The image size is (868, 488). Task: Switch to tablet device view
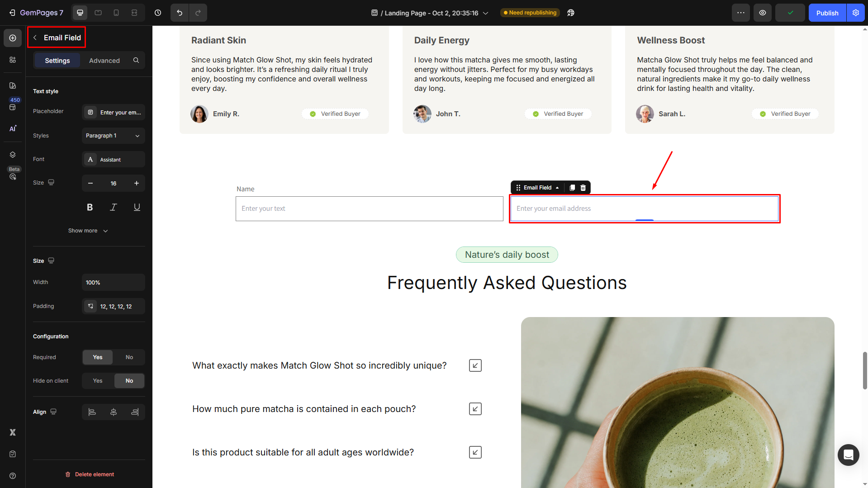click(x=98, y=13)
